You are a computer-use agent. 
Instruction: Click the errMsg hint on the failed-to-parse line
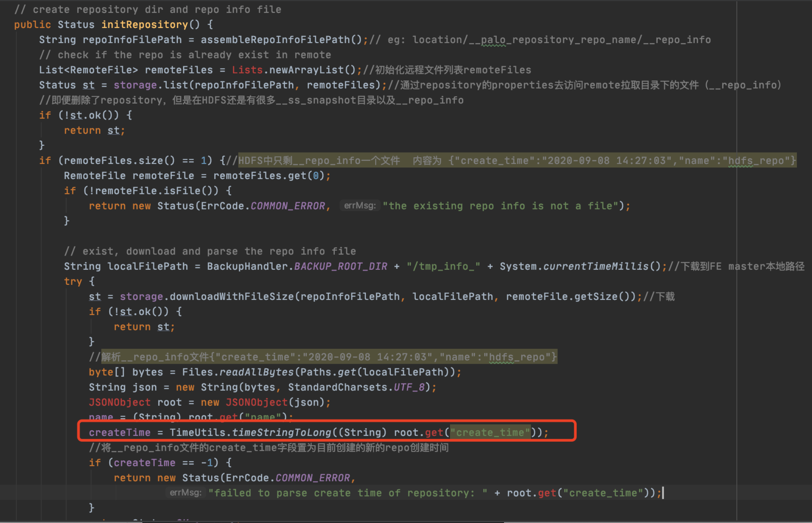tap(185, 493)
